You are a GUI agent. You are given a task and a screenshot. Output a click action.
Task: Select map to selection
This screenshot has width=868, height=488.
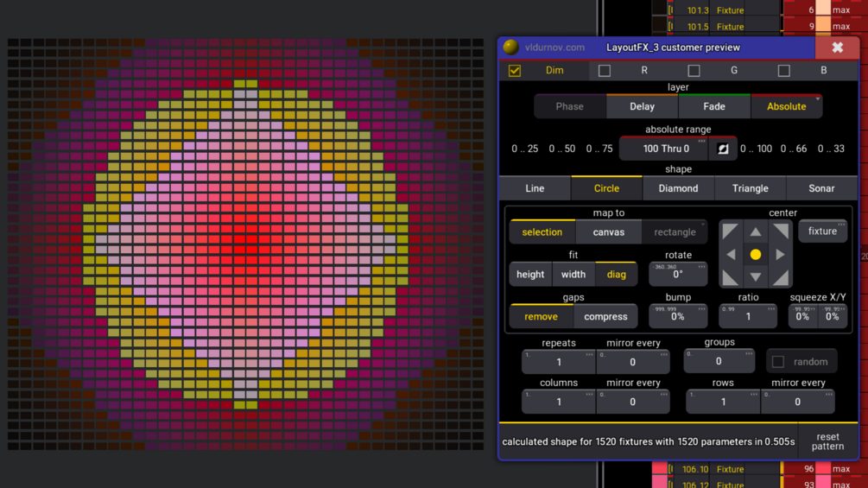pos(542,231)
